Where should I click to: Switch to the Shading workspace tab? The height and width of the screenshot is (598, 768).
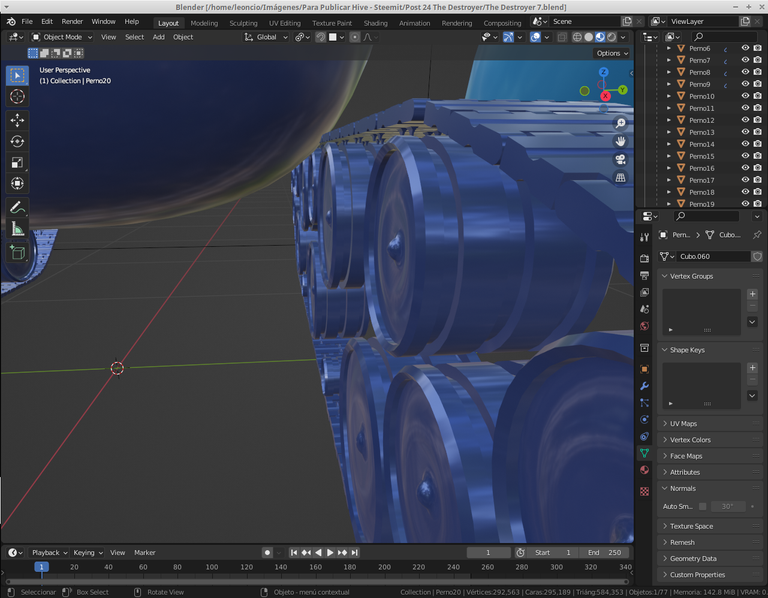[x=375, y=23]
